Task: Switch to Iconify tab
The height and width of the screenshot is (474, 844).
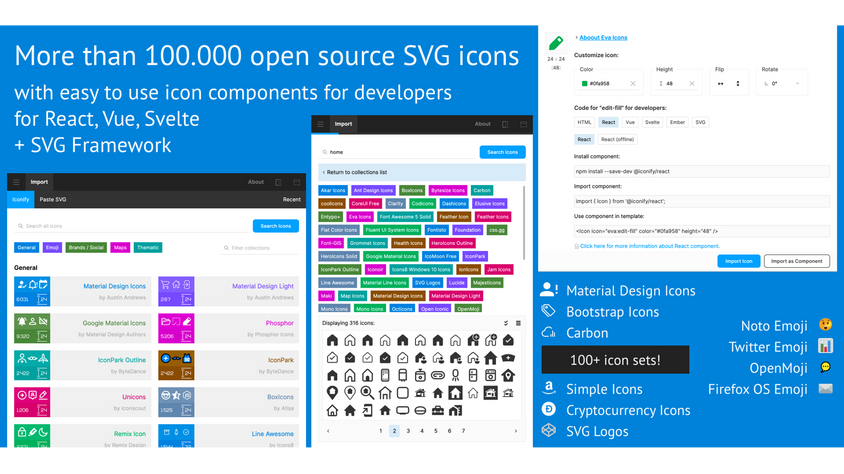Action: [x=20, y=200]
